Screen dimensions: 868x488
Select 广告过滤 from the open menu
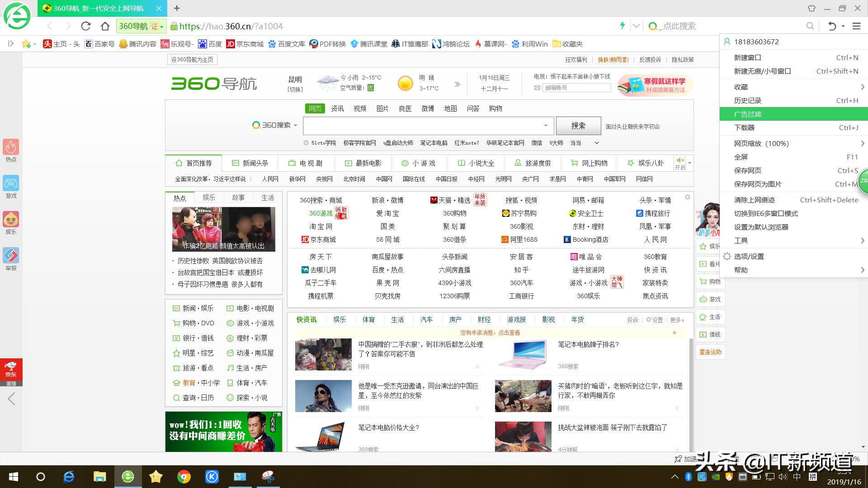pyautogui.click(x=747, y=114)
